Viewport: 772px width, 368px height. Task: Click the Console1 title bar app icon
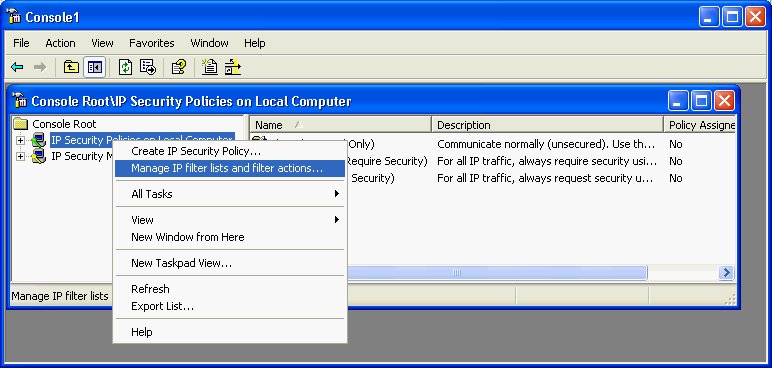pos(14,17)
